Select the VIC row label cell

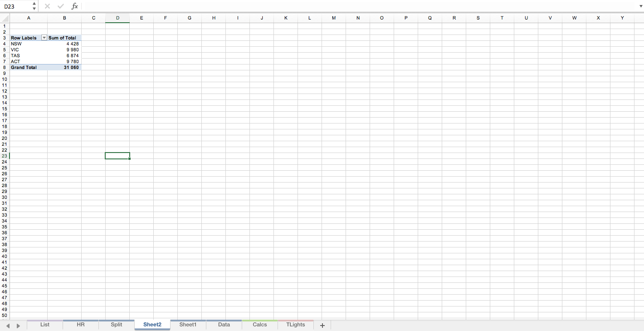(x=29, y=49)
